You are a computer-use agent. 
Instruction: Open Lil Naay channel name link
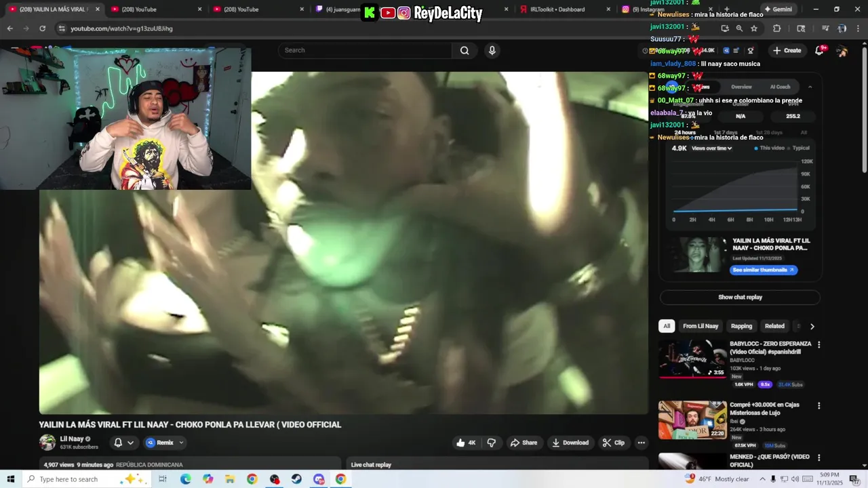point(72,439)
